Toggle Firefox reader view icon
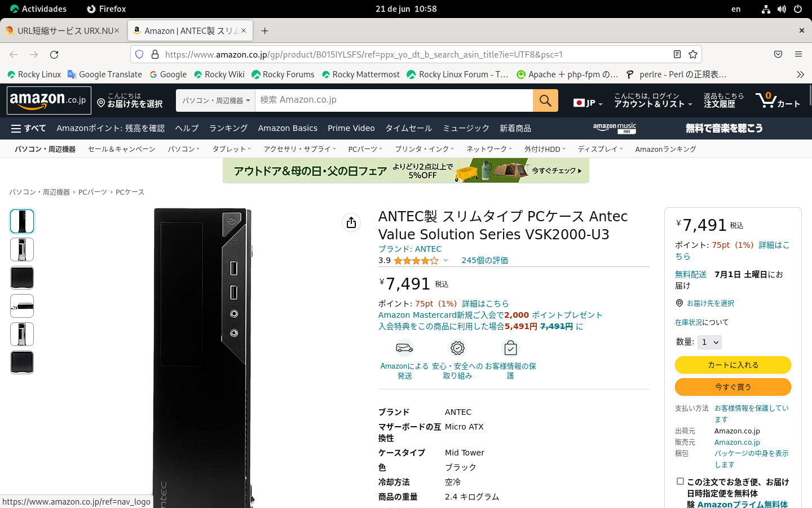812x508 pixels. click(677, 54)
